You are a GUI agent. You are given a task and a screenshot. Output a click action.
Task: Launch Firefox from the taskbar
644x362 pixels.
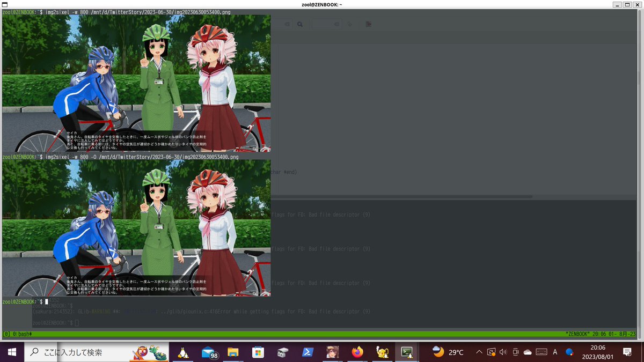[x=357, y=352]
